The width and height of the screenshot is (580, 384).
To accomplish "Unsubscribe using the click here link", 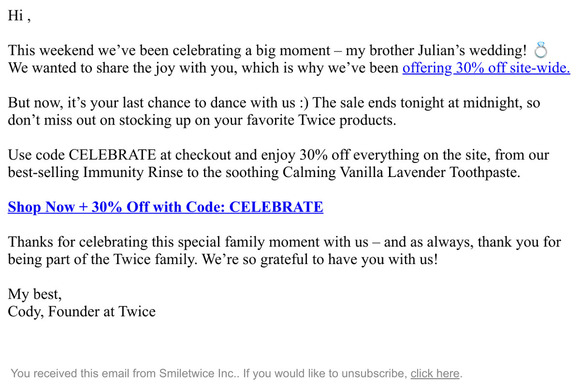I will [435, 373].
